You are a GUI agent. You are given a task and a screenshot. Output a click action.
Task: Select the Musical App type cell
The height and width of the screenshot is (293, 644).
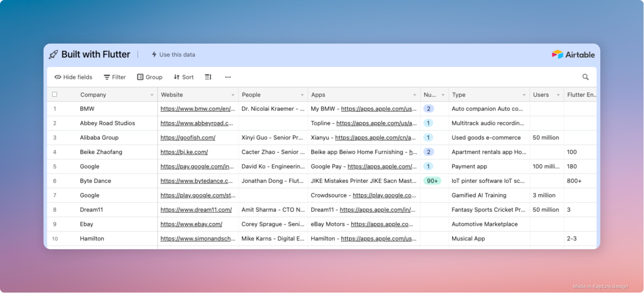(489, 238)
